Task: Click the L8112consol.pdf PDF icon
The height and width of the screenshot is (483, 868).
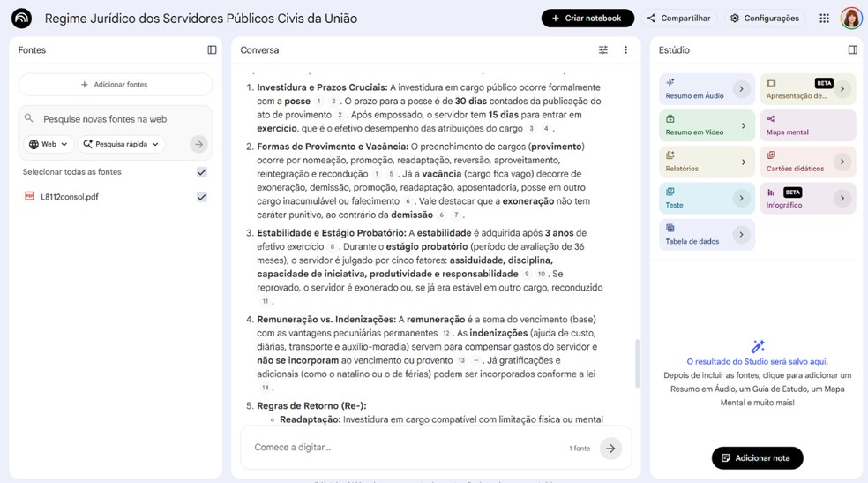Action: tap(29, 196)
